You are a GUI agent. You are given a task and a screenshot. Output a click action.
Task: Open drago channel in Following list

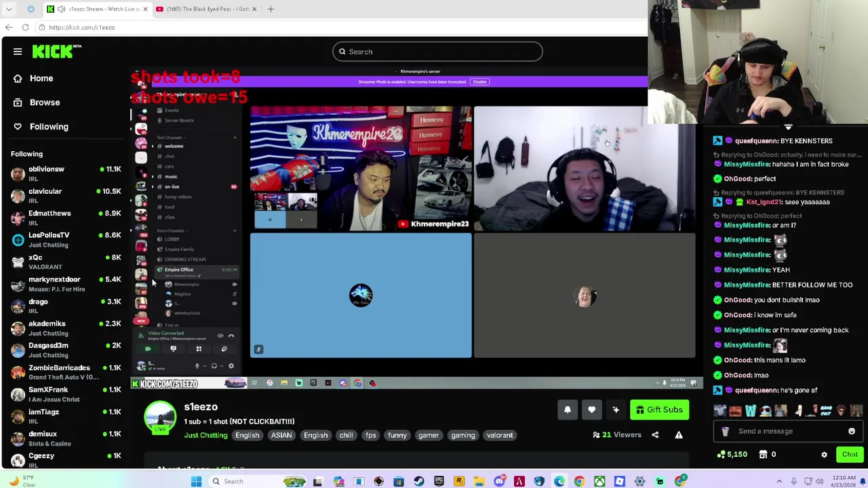click(x=66, y=306)
